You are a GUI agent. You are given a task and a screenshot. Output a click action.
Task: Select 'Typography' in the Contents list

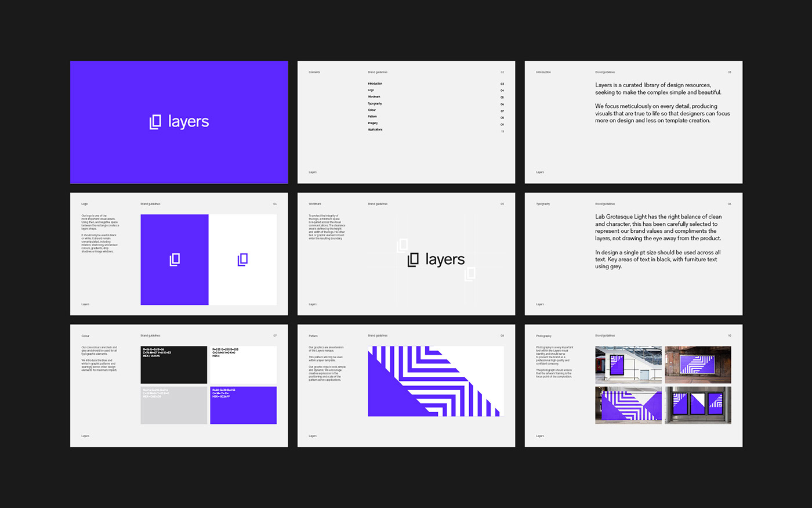[375, 103]
